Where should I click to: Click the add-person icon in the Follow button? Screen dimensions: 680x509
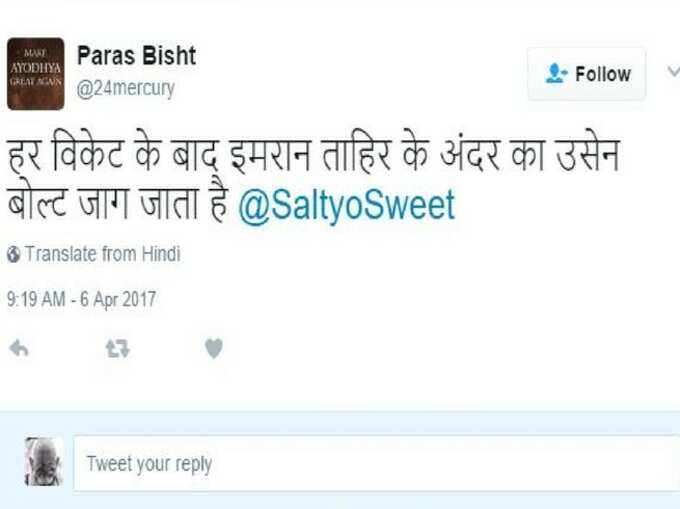point(556,73)
